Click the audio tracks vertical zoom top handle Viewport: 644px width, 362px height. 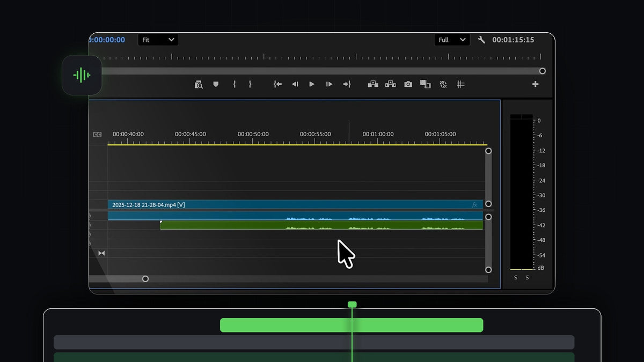(488, 217)
